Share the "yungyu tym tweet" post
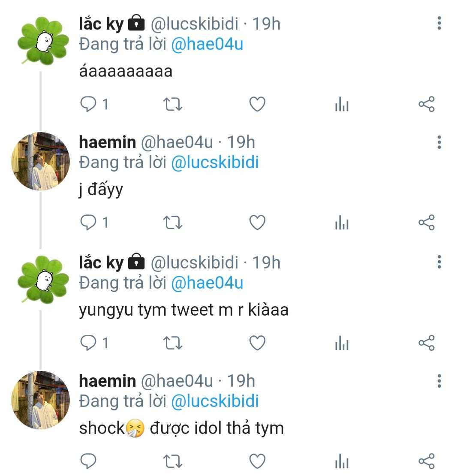Screen dimensions: 463x476 click(426, 343)
